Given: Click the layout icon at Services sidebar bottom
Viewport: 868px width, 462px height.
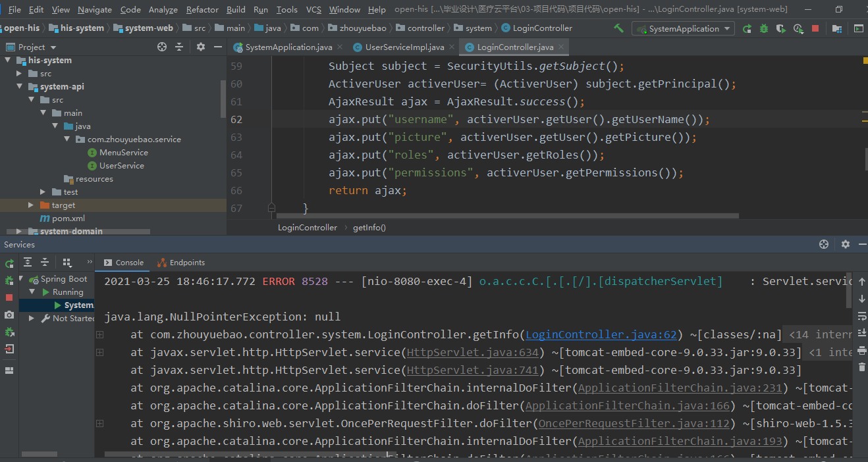Looking at the screenshot, I should 9,371.
